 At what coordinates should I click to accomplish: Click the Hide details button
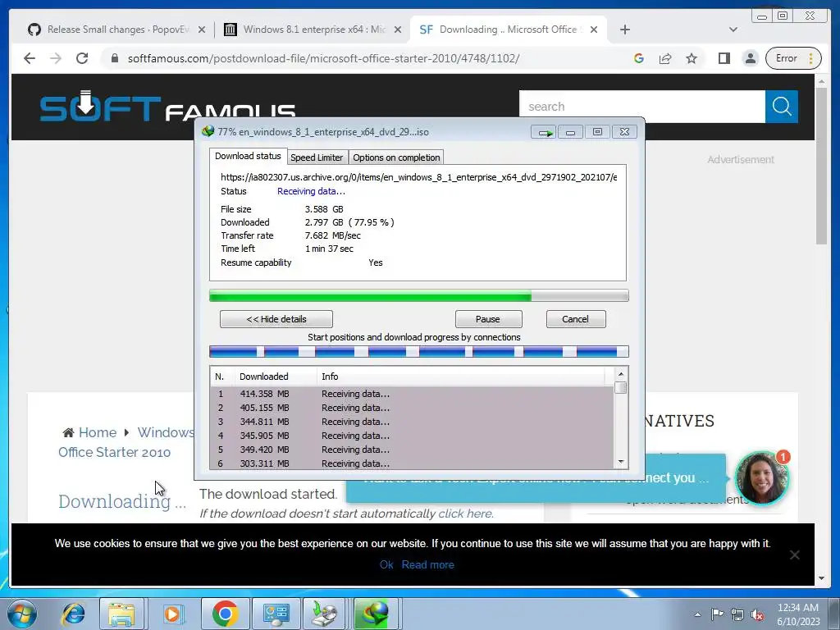point(276,319)
